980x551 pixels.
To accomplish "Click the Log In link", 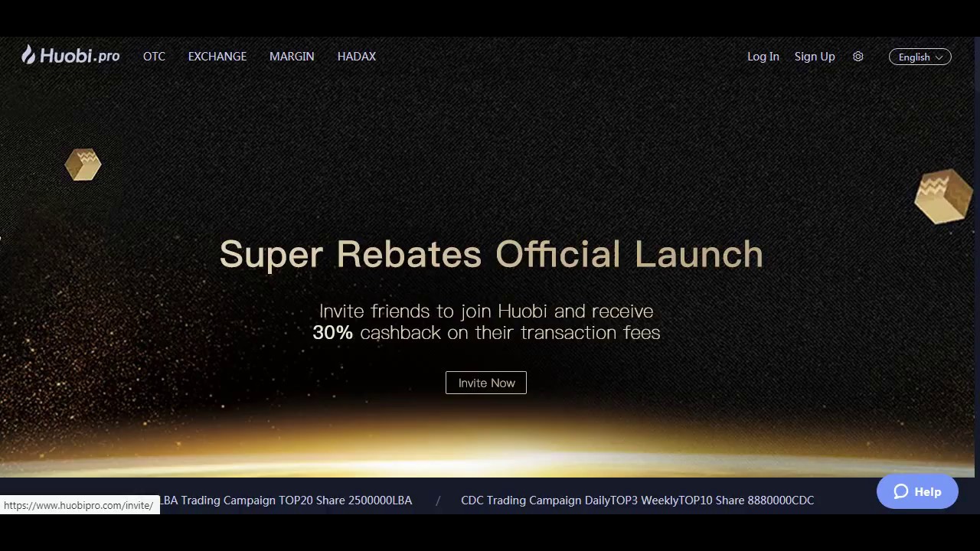I will pos(763,57).
